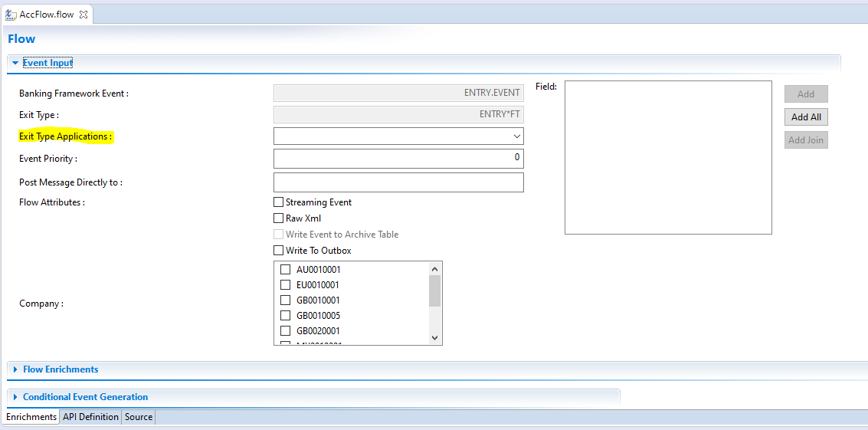This screenshot has width=868, height=430.
Task: Open the Exit Type Applications dropdown
Action: (516, 136)
